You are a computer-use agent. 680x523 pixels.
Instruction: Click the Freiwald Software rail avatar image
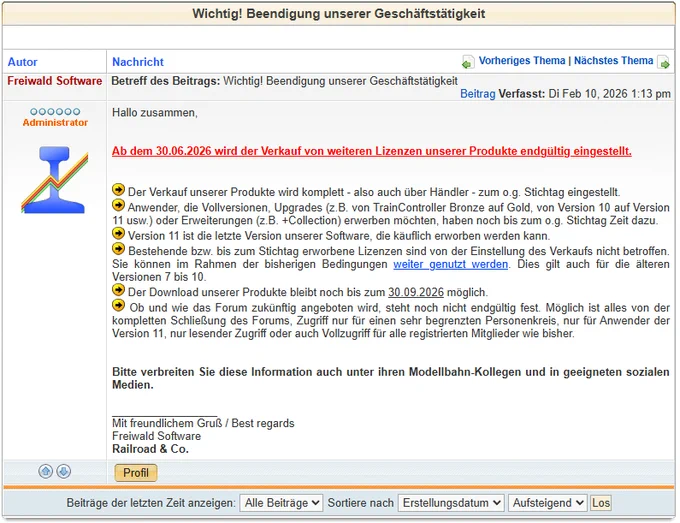[55, 180]
